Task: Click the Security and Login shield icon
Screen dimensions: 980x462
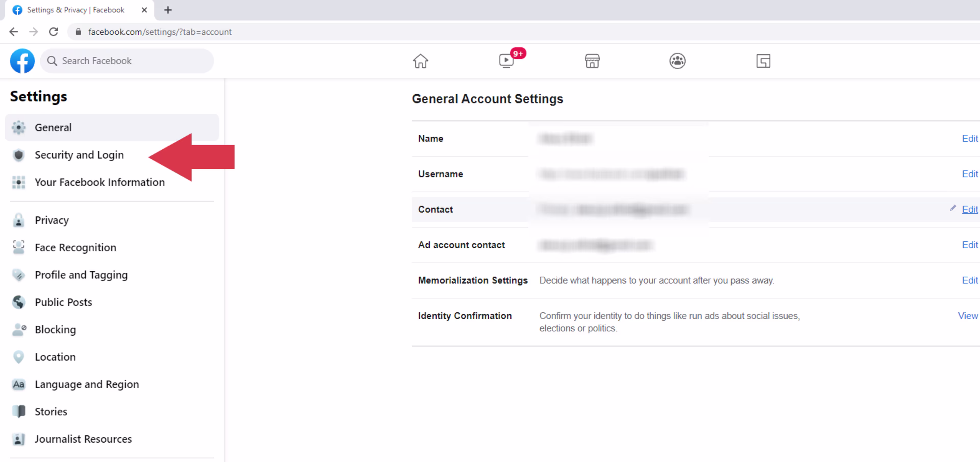Action: (x=18, y=155)
